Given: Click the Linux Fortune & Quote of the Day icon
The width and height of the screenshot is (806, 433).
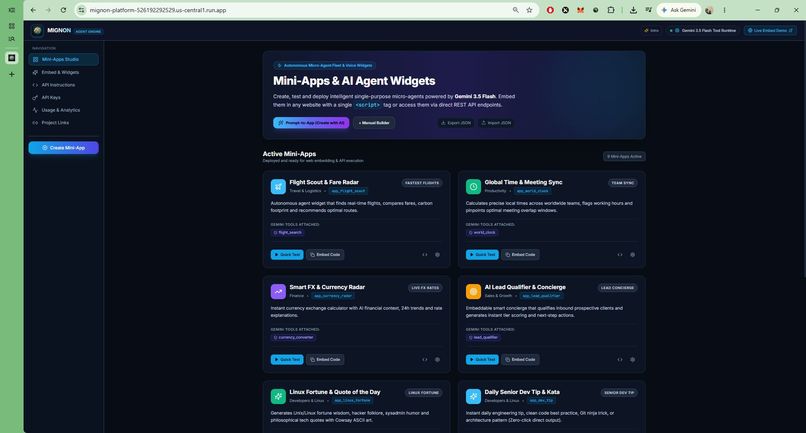Looking at the screenshot, I should click(x=278, y=396).
